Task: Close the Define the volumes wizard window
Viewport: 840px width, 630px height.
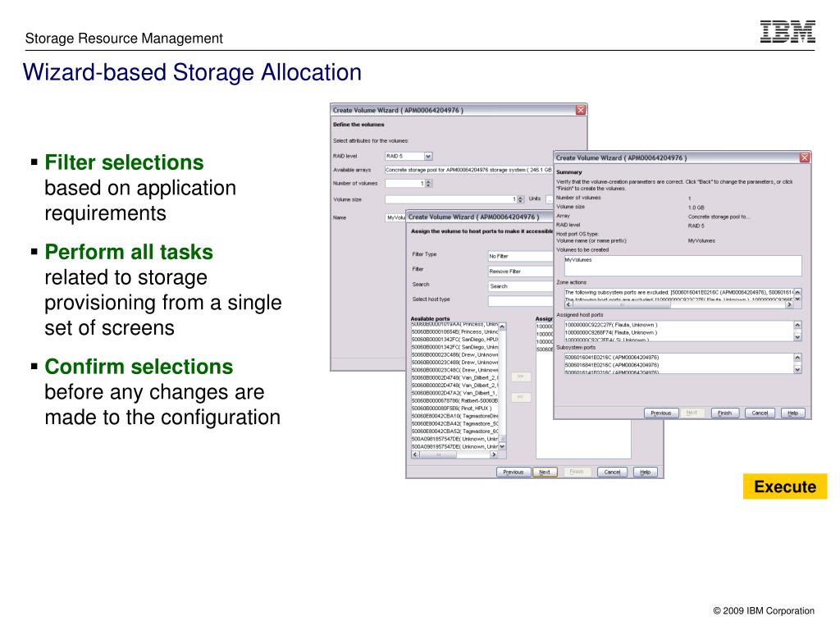Action: point(581,110)
